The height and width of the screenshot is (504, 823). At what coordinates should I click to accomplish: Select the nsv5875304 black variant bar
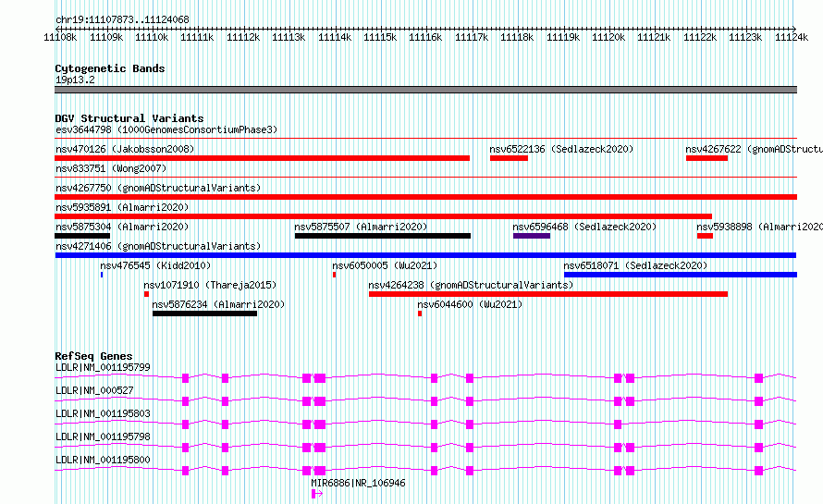(x=82, y=236)
